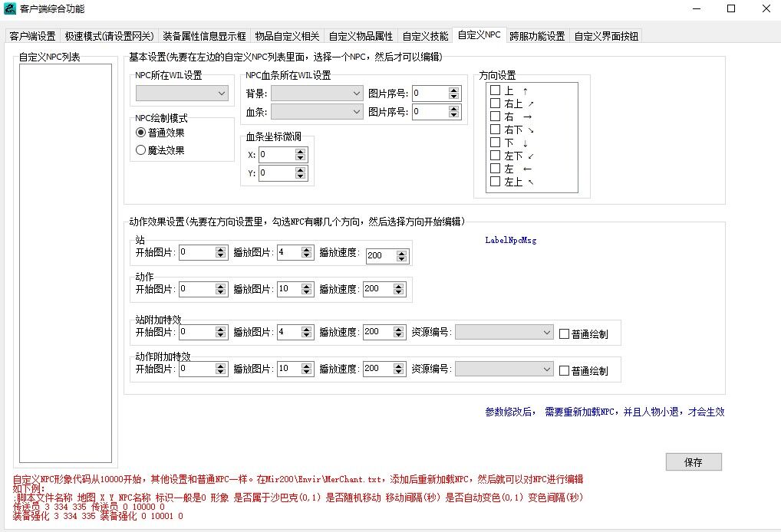Open the 背景 WIL dropdown
Image resolution: width=781 pixels, height=532 pixels.
(317, 93)
